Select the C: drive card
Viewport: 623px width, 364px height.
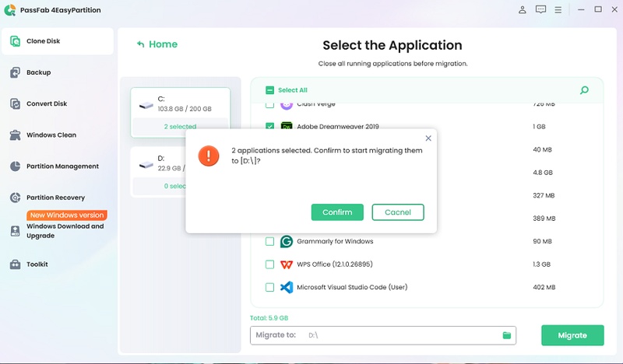pyautogui.click(x=181, y=113)
